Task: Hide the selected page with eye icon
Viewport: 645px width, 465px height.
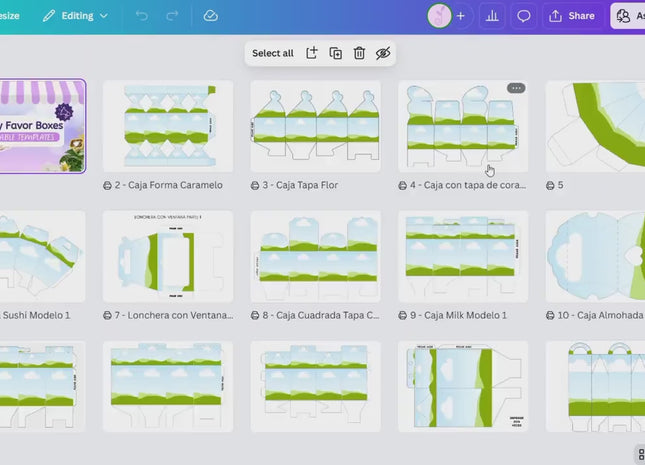Action: (x=383, y=53)
